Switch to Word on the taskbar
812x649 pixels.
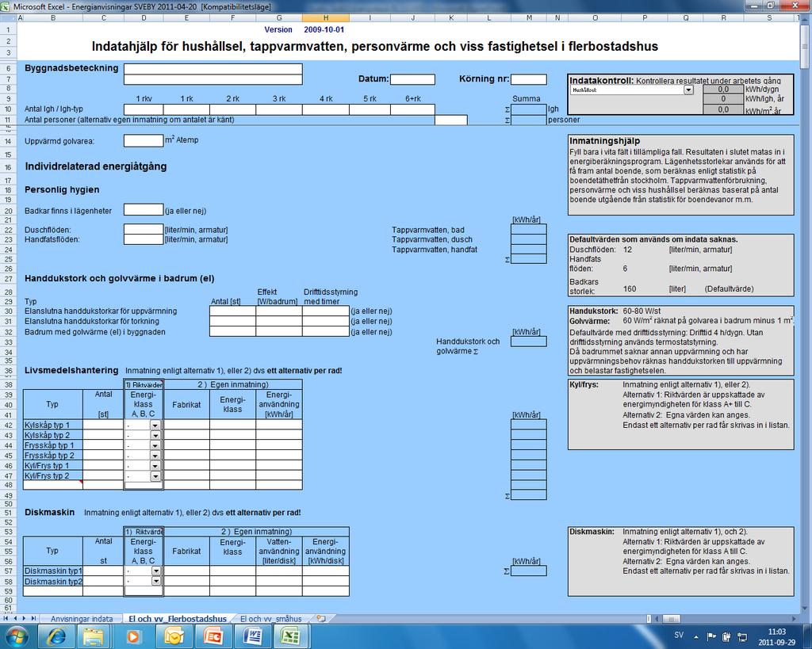click(x=252, y=636)
